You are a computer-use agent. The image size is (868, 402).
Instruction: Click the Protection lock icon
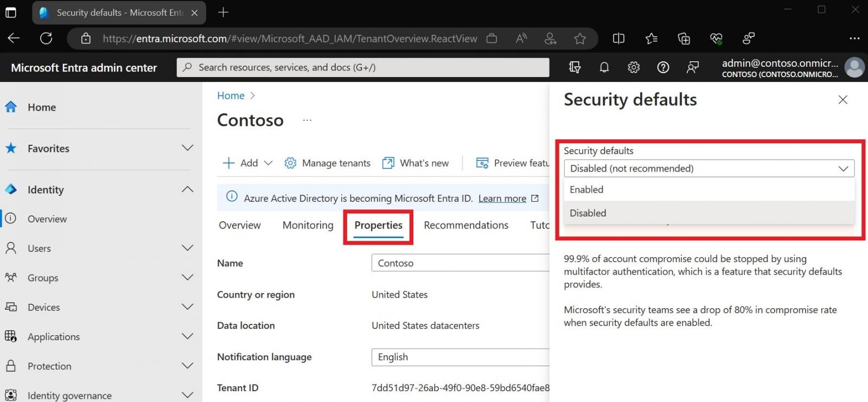click(11, 366)
